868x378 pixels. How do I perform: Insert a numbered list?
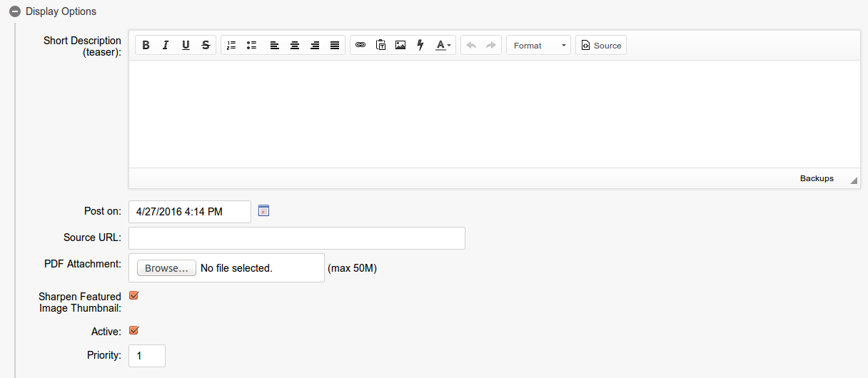231,45
